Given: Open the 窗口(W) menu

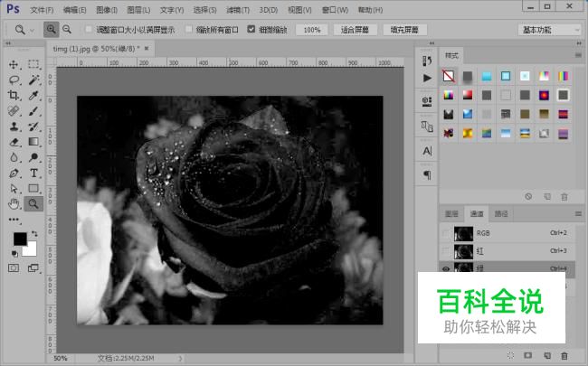Looking at the screenshot, I should click(x=335, y=10).
